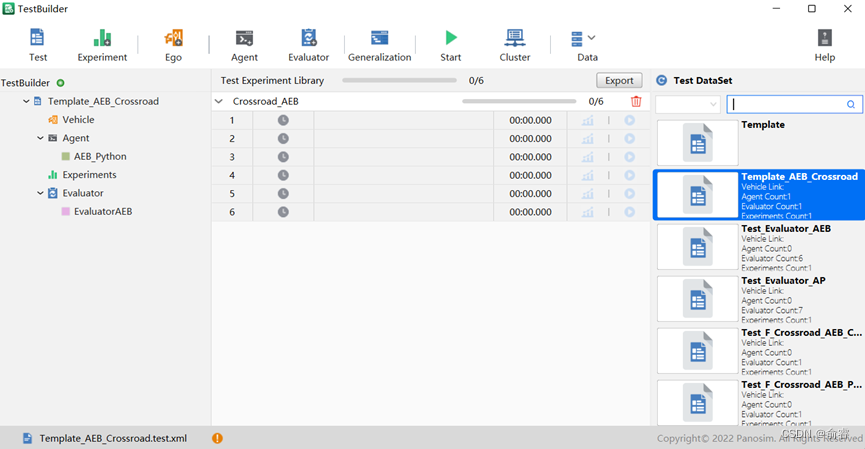Select the Test_Evaluator_AP dataset entry
The height and width of the screenshot is (449, 865).
[759, 299]
